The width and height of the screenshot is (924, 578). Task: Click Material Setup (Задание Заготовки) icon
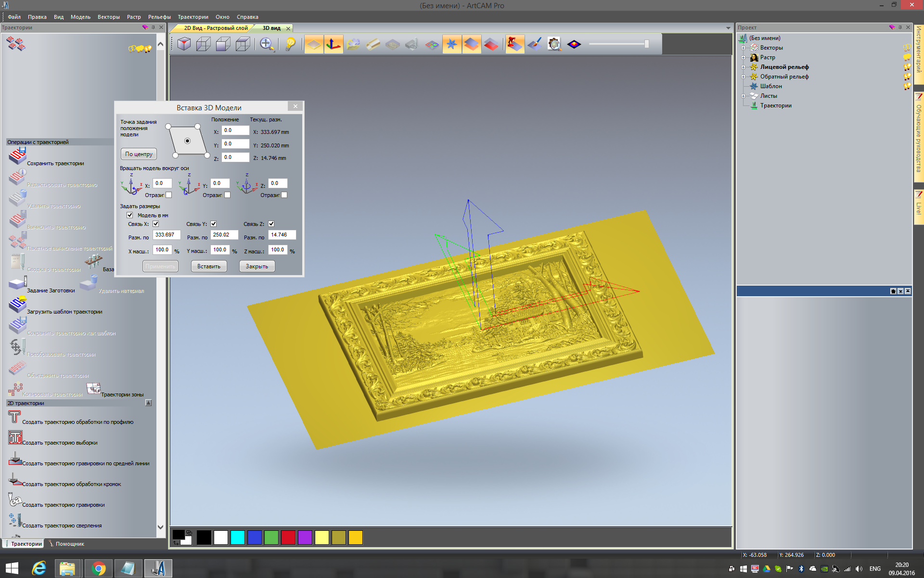click(x=17, y=284)
